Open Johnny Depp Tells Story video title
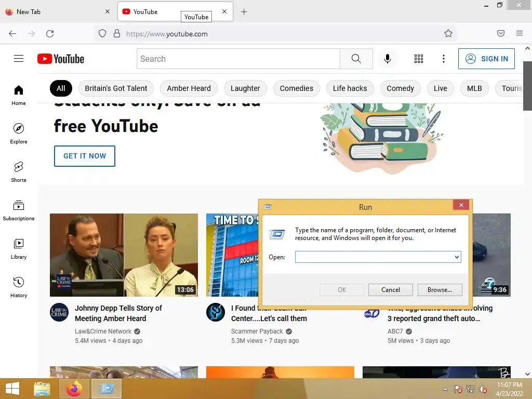Viewport: 532px width, 399px height. [x=118, y=313]
